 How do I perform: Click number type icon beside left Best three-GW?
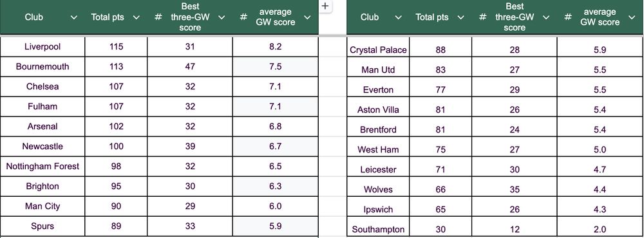pyautogui.click(x=158, y=17)
